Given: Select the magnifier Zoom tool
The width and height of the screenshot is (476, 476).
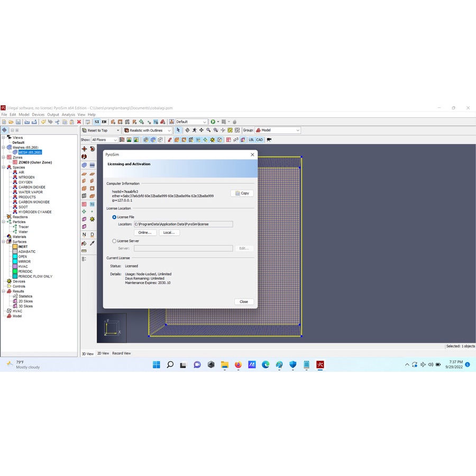Looking at the screenshot, I should 208,130.
